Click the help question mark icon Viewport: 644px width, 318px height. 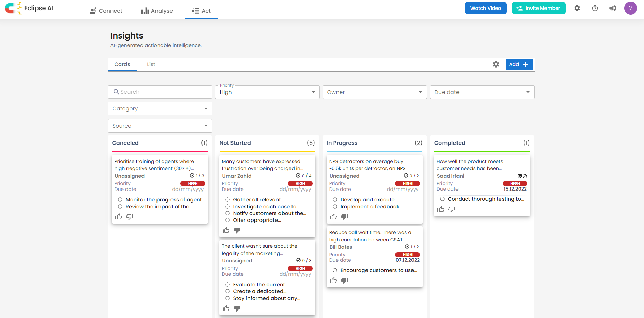tap(595, 8)
